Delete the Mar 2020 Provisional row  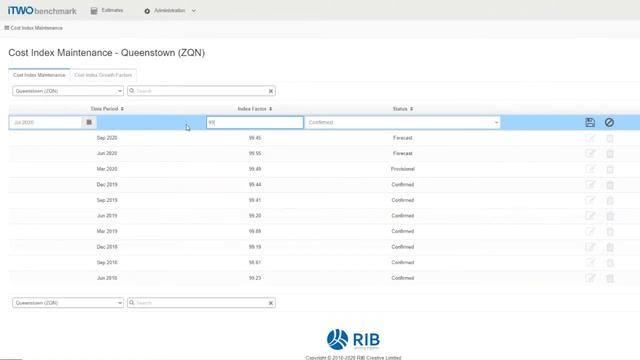tap(610, 169)
